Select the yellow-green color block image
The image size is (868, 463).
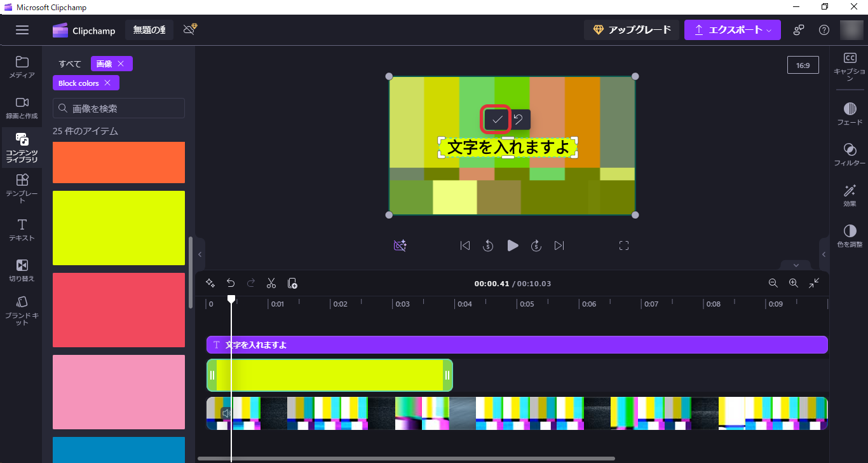119,228
